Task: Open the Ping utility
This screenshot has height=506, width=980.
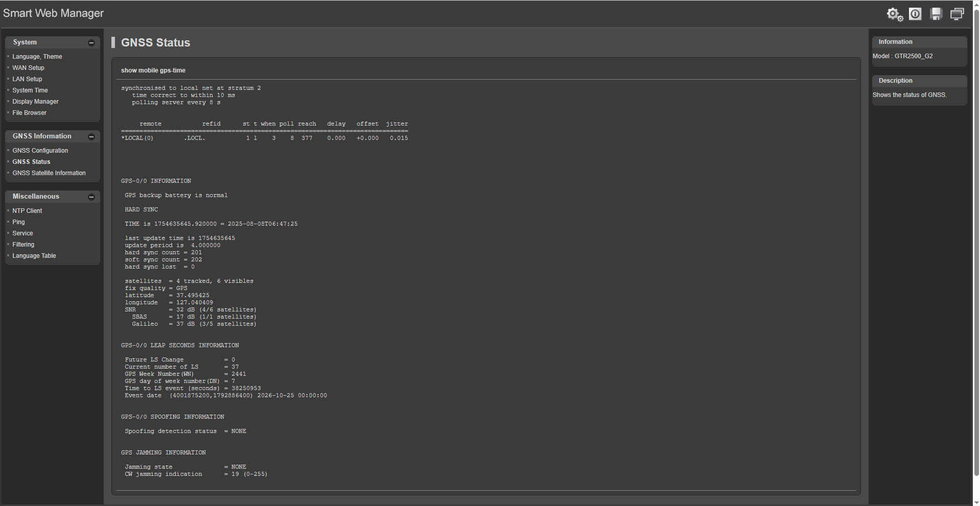Action: pos(19,222)
